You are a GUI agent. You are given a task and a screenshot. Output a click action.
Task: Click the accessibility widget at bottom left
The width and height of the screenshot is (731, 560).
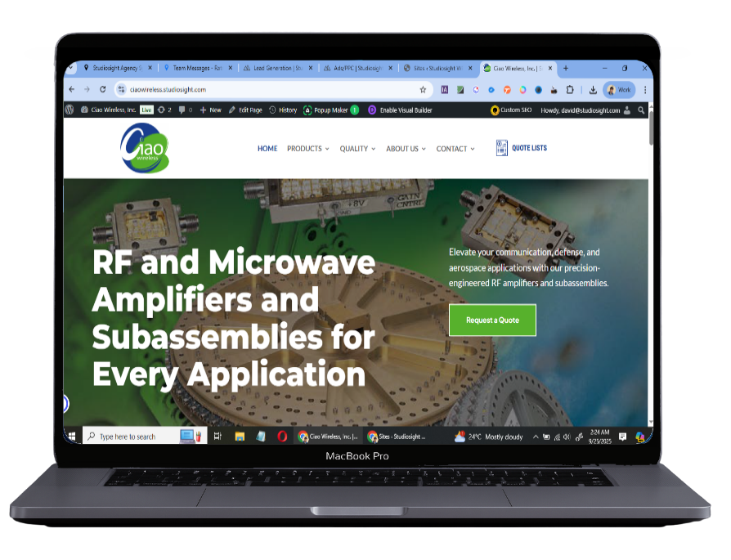(x=65, y=404)
